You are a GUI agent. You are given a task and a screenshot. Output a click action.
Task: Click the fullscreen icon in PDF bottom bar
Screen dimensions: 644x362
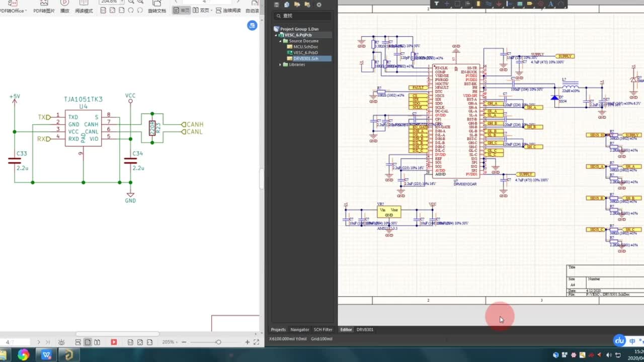pos(257,342)
